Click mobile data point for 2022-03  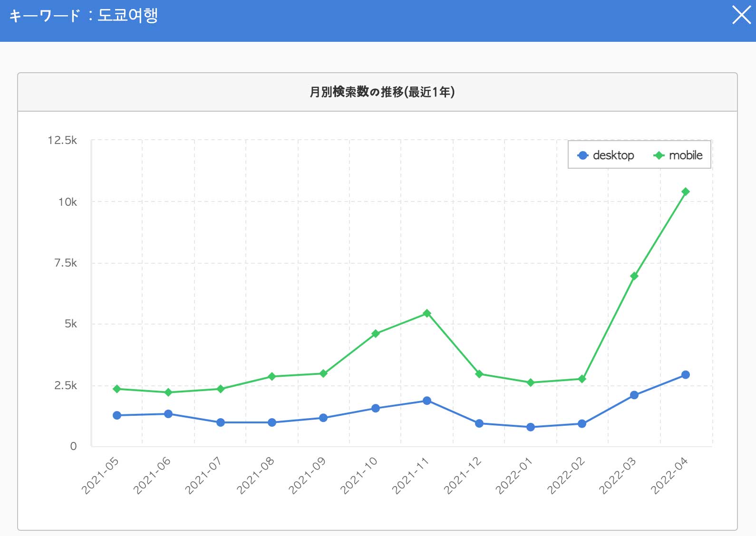[634, 276]
